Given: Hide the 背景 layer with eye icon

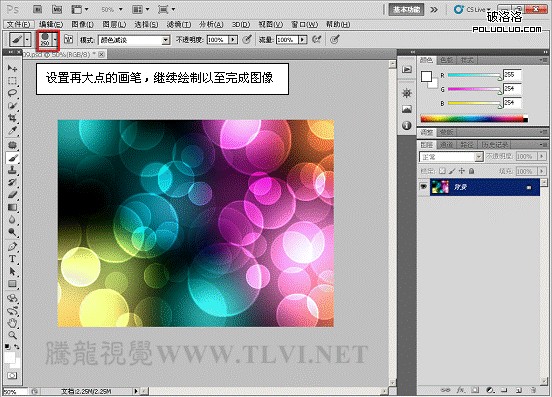Looking at the screenshot, I should (x=423, y=187).
